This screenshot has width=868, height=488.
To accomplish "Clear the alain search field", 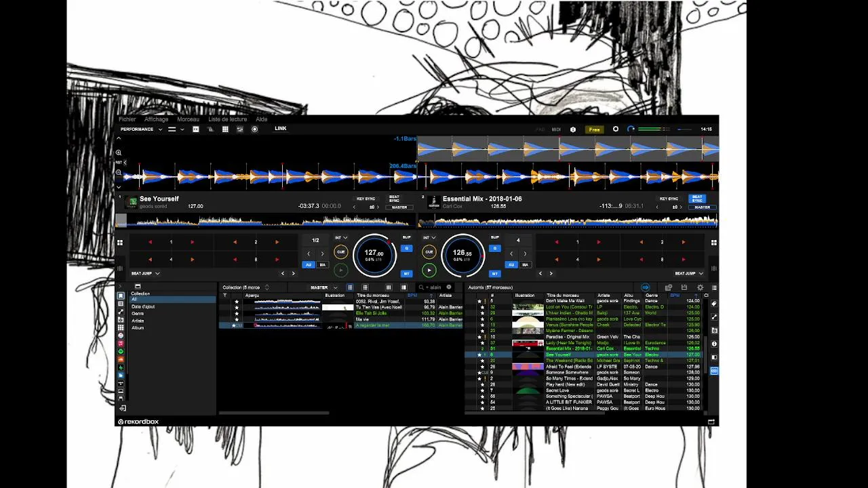I will [x=449, y=287].
